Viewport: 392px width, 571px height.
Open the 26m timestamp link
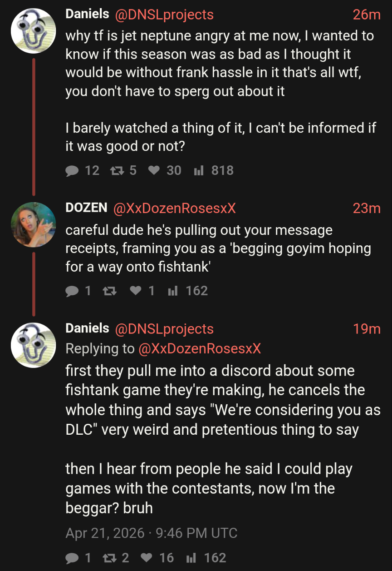(367, 15)
